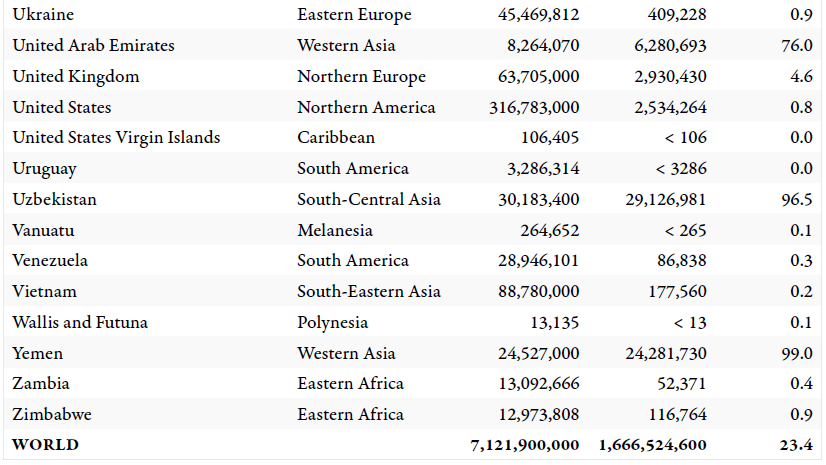The image size is (826, 465).
Task: Select the Melanesia region cell
Action: coord(335,231)
